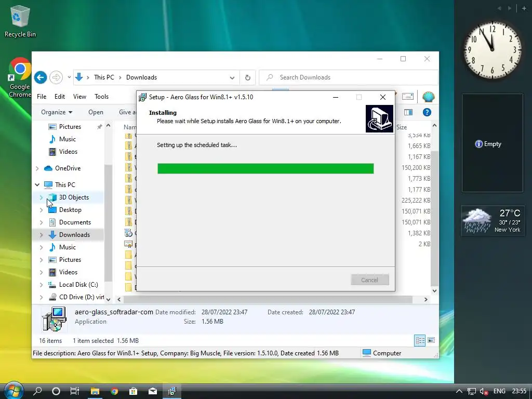Select Downloads in the navigation tree
532x399 pixels.
coord(74,235)
